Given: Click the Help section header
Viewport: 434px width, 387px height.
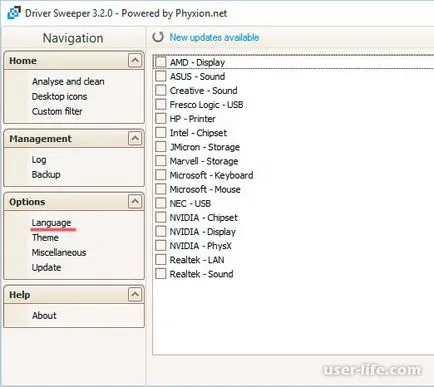Looking at the screenshot, I should tap(74, 295).
